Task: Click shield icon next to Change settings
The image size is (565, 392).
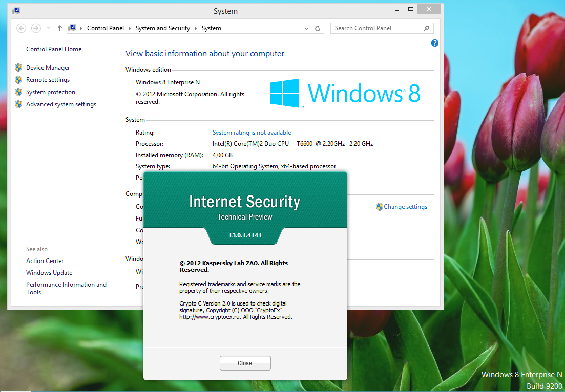Action: click(x=379, y=207)
